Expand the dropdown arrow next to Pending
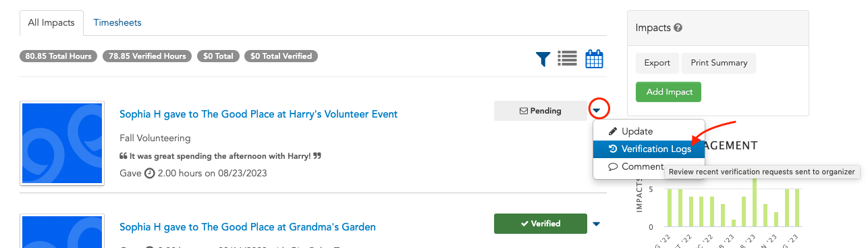 (x=597, y=110)
